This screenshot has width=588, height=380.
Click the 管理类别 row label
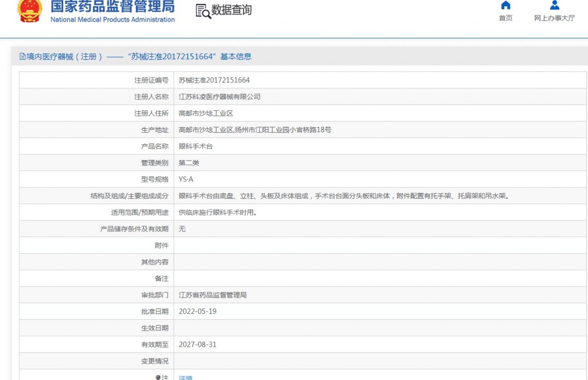[155, 163]
